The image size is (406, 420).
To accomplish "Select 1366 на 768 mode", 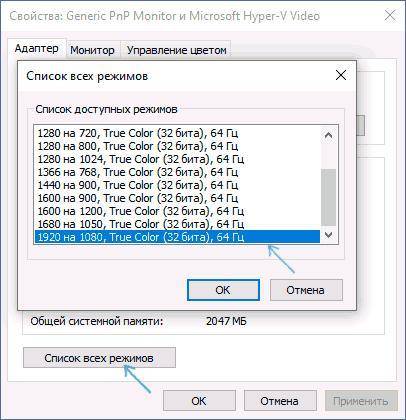I will (x=177, y=172).
